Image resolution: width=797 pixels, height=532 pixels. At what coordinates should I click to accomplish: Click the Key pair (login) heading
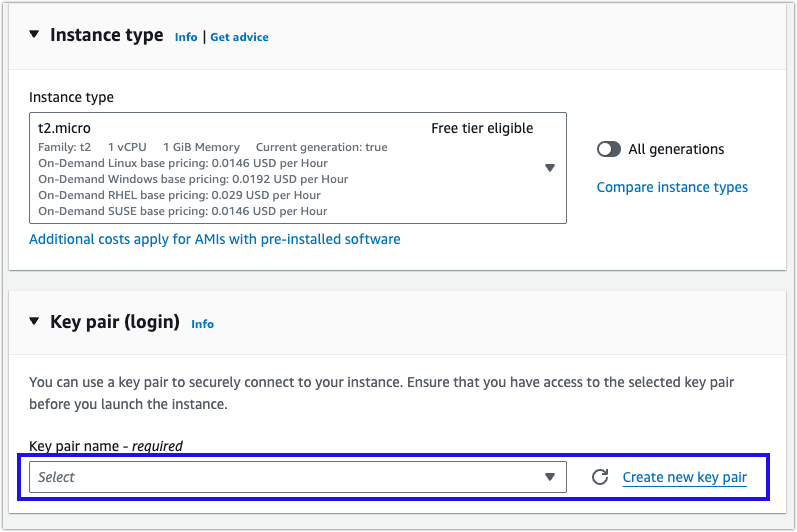[115, 322]
